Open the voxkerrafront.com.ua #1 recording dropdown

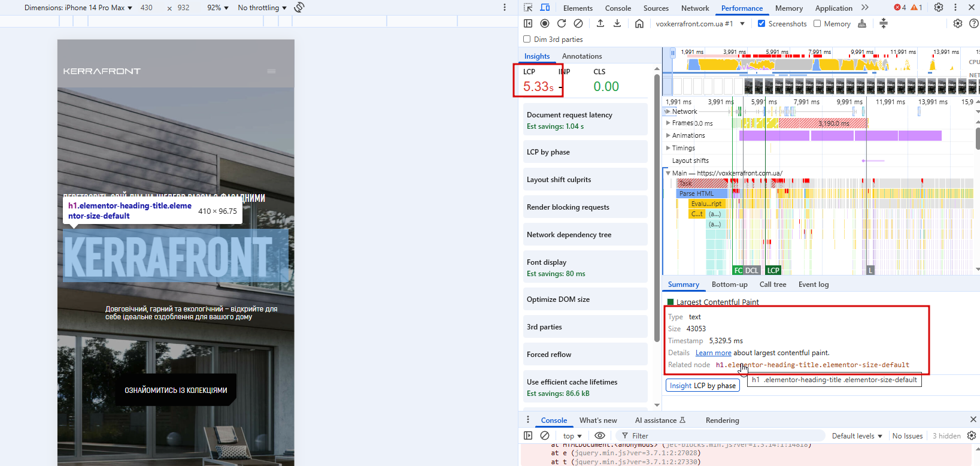[x=700, y=23]
